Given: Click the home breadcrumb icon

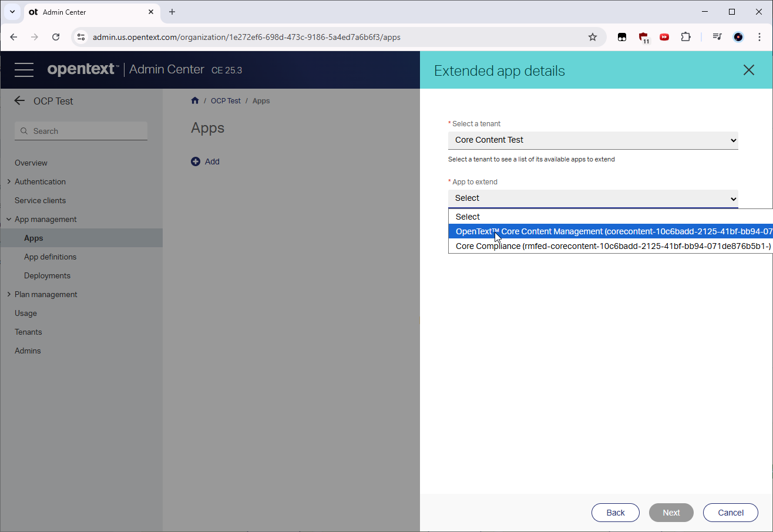Looking at the screenshot, I should 195,100.
